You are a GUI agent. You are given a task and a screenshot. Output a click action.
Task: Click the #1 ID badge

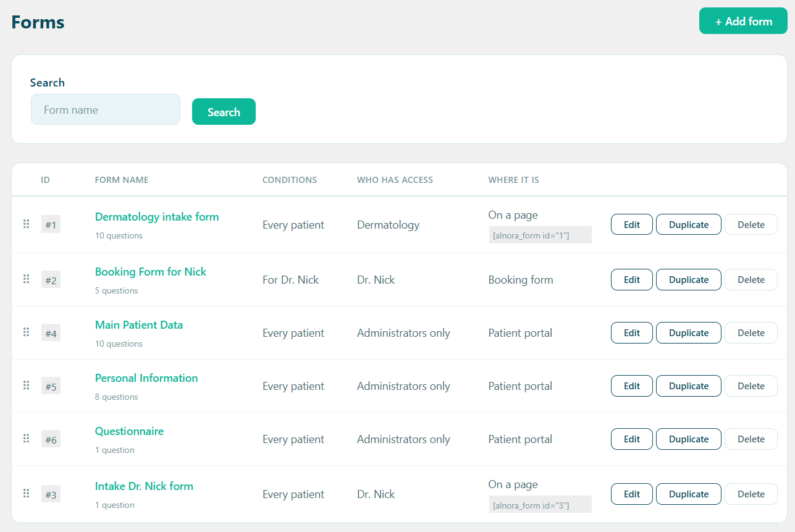pos(51,225)
